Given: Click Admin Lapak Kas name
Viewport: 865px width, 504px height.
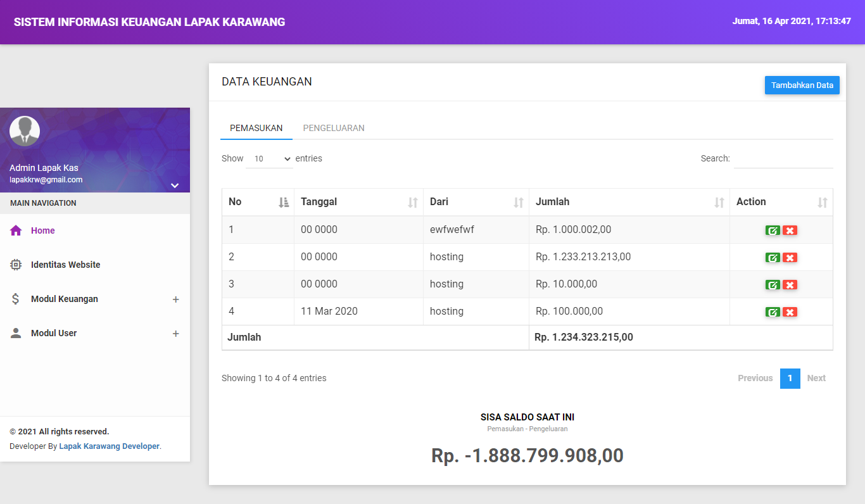Looking at the screenshot, I should 44,168.
